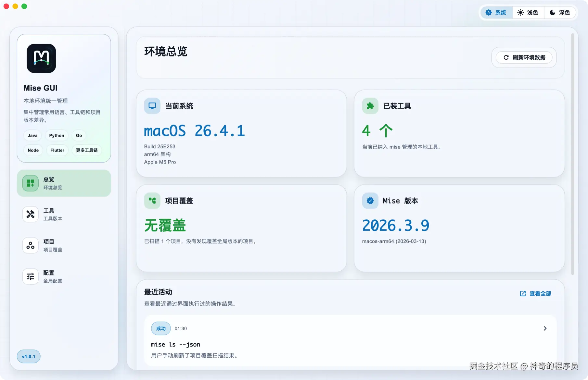Click the 工具 hammer-and-wrench icon
The image size is (588, 380).
tap(31, 214)
